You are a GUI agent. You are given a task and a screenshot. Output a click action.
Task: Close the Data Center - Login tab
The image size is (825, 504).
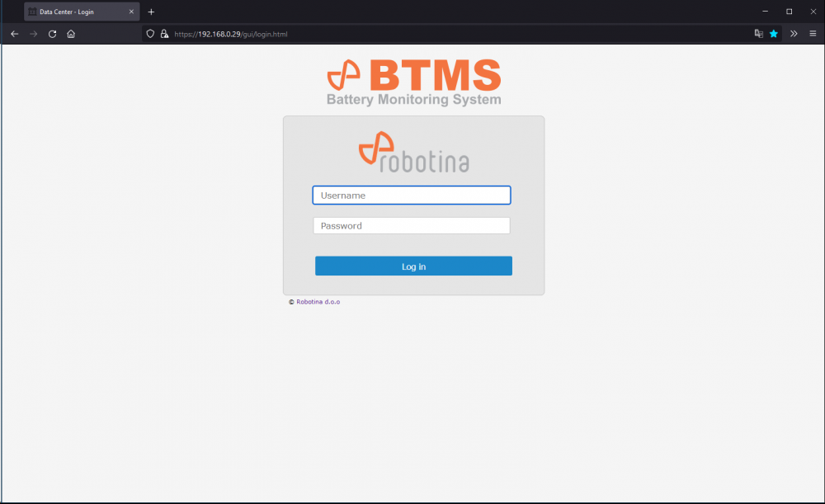coord(131,12)
